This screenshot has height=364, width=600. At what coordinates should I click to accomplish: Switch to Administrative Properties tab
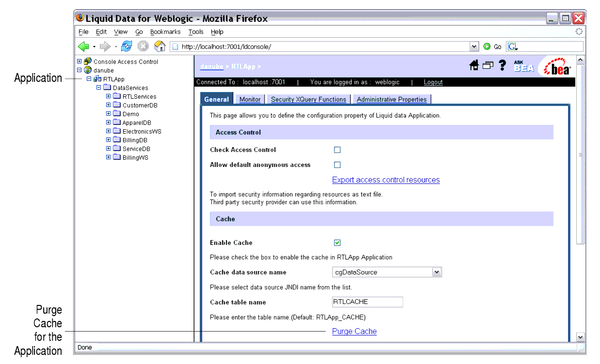392,99
